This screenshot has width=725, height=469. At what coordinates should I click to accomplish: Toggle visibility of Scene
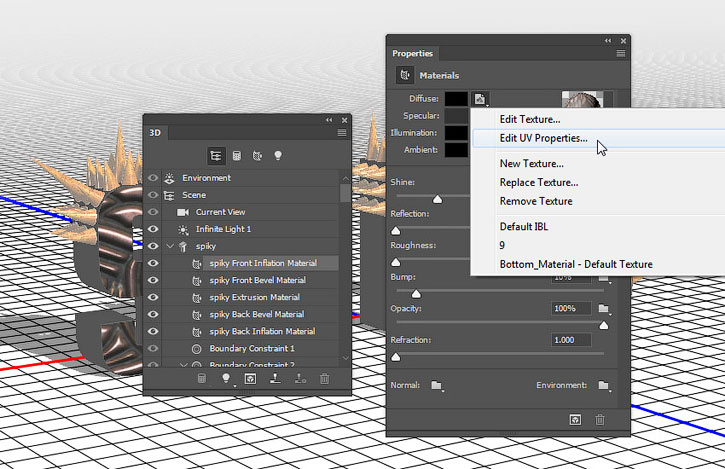[x=153, y=195]
